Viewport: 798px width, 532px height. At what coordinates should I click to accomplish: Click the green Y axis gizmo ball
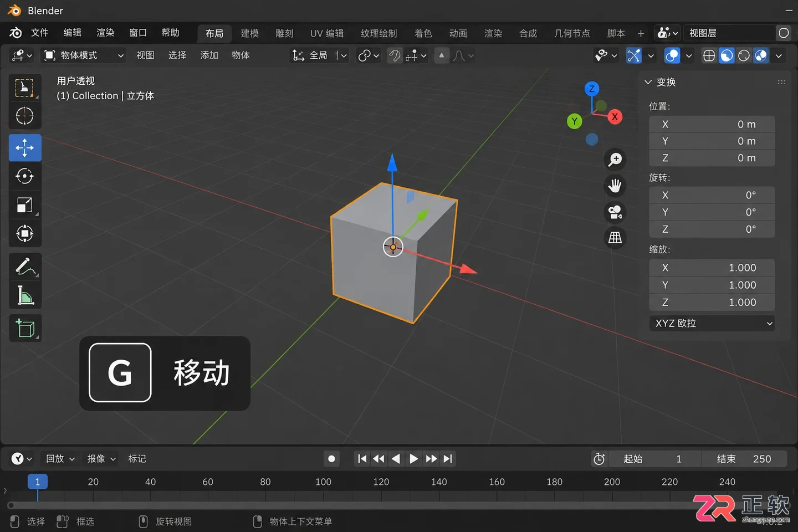(x=575, y=121)
